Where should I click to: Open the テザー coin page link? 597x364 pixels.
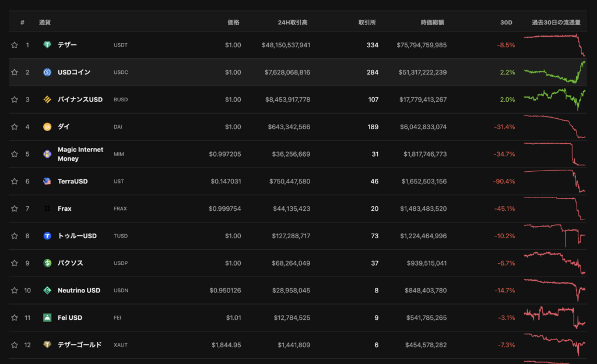67,45
